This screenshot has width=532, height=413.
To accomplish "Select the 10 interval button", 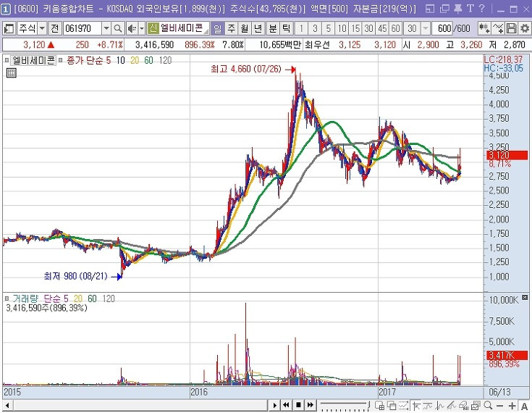I will tap(342, 28).
